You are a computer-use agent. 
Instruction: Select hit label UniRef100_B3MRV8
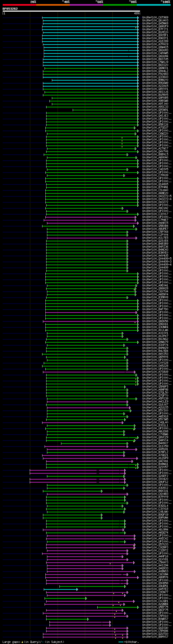155,297
